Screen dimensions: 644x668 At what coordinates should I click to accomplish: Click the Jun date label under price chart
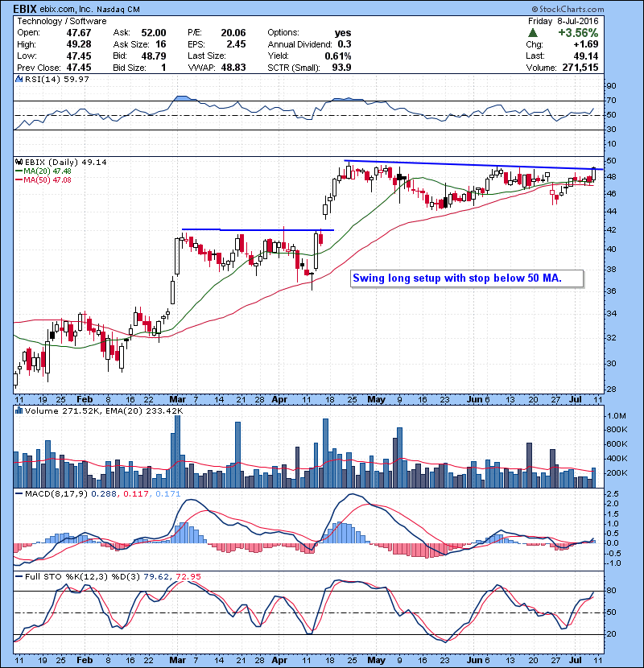point(474,400)
